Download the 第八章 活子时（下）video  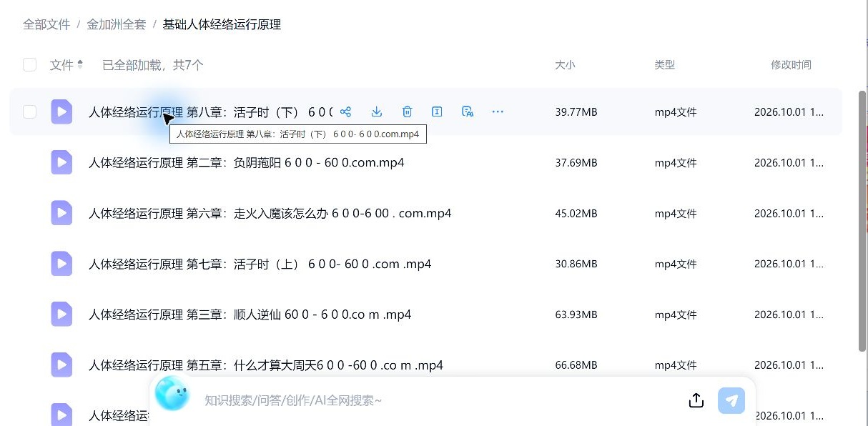(377, 112)
